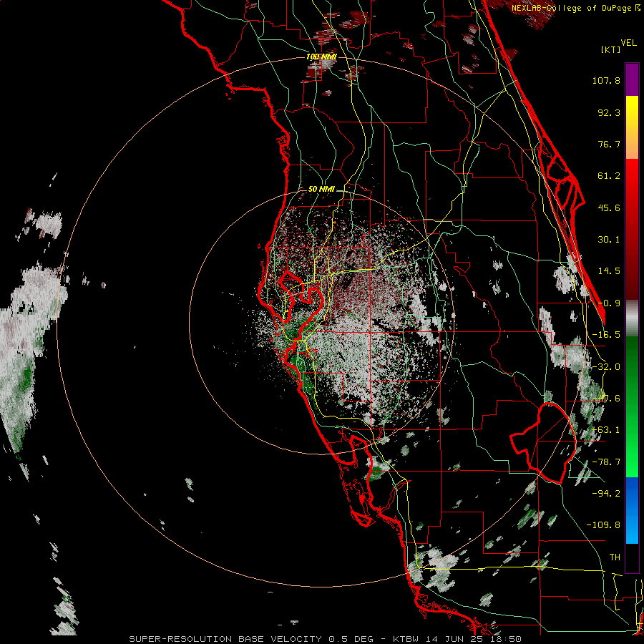
Task: Click the 61.2 legend value
Action: [609, 176]
